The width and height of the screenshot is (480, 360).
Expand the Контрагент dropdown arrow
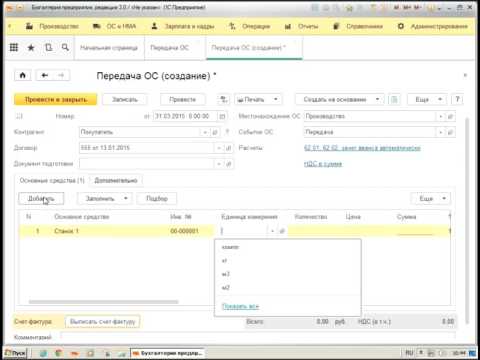click(x=205, y=132)
